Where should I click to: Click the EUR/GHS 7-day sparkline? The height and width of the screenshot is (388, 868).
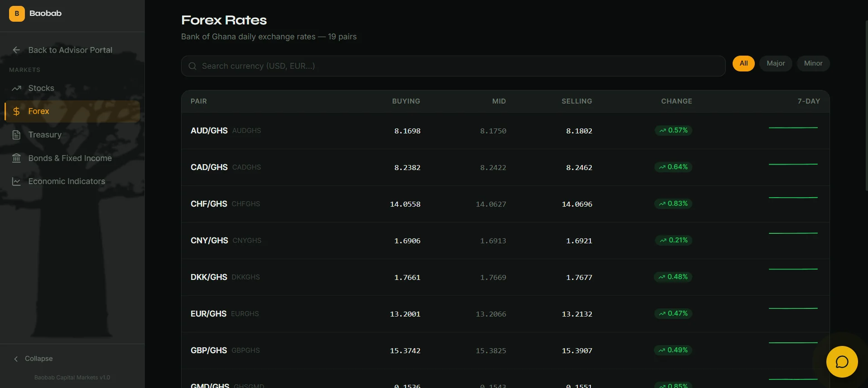[793, 308]
